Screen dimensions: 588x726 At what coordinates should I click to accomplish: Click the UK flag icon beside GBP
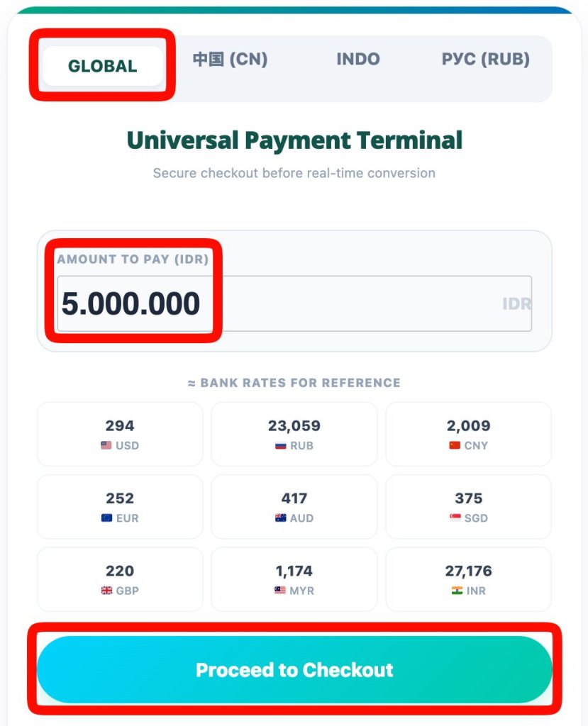pos(107,591)
